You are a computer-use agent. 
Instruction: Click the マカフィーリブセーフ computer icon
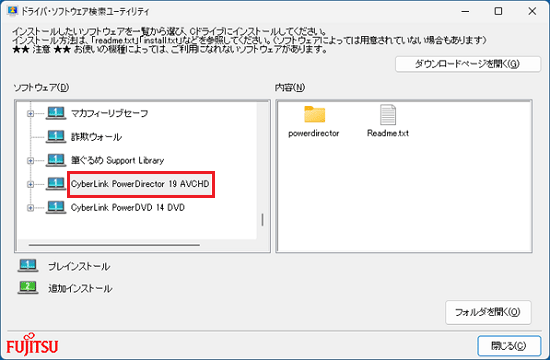56,113
